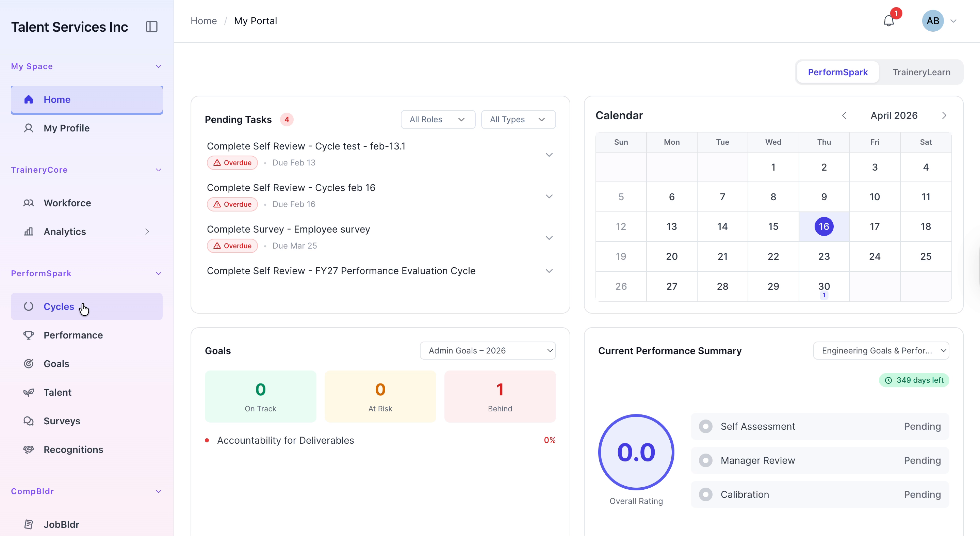This screenshot has height=536, width=980.
Task: Open Goals via target icon
Action: pyautogui.click(x=29, y=364)
